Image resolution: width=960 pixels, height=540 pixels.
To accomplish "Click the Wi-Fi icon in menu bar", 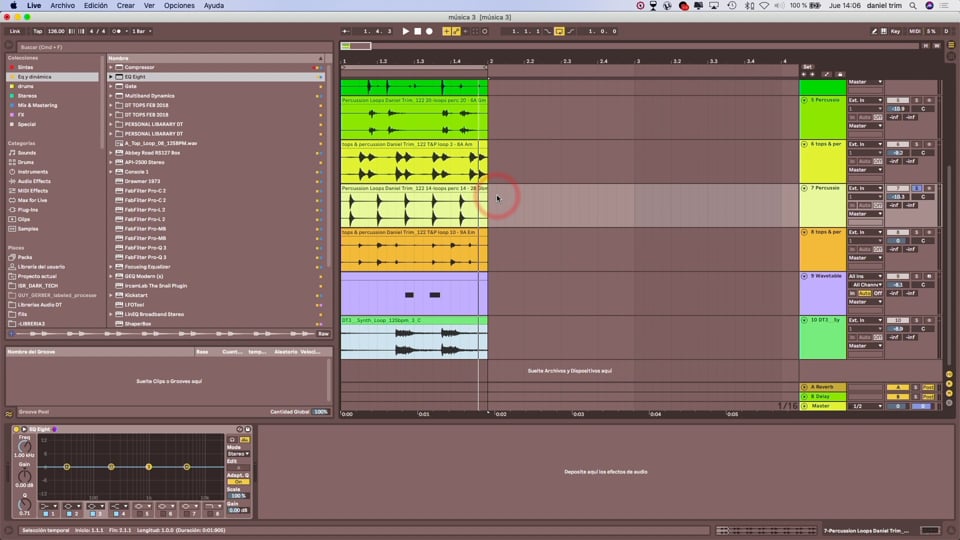I will 764,6.
